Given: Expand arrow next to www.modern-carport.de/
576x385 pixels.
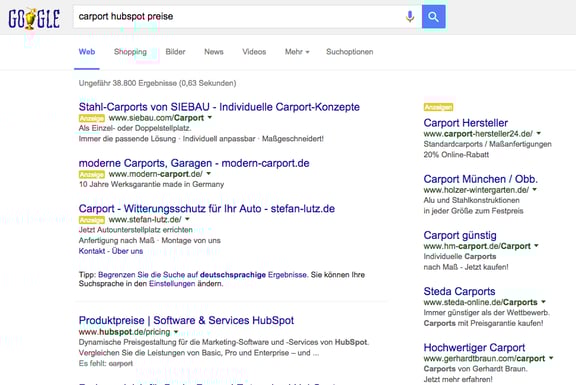Looking at the screenshot, I should coord(209,174).
